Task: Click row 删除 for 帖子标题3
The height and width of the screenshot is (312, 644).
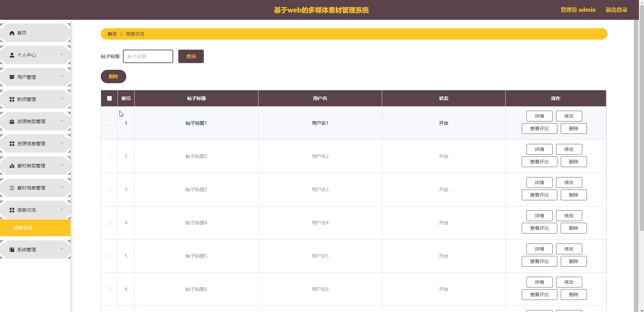Action: point(574,195)
